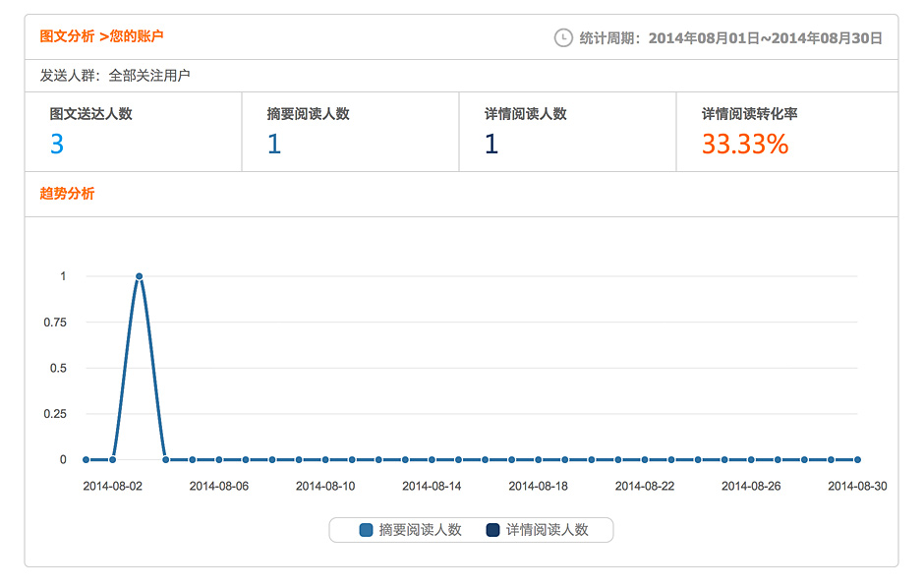Hide the 详情阅读人数 series via legend label
This screenshot has height=588, width=924.
tap(547, 530)
